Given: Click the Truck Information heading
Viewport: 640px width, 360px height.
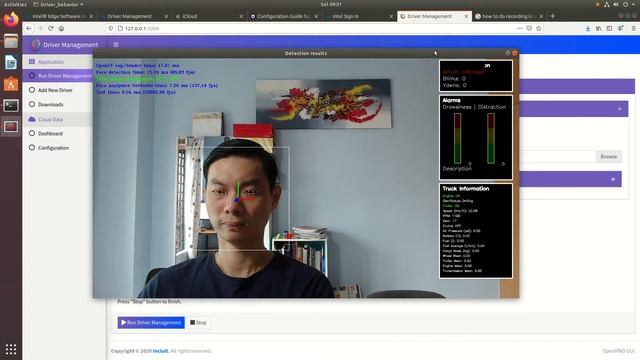Looking at the screenshot, I should click(466, 189).
